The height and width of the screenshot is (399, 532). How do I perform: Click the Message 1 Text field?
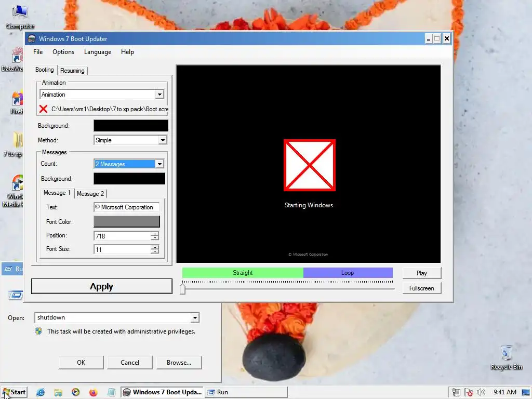(x=127, y=207)
